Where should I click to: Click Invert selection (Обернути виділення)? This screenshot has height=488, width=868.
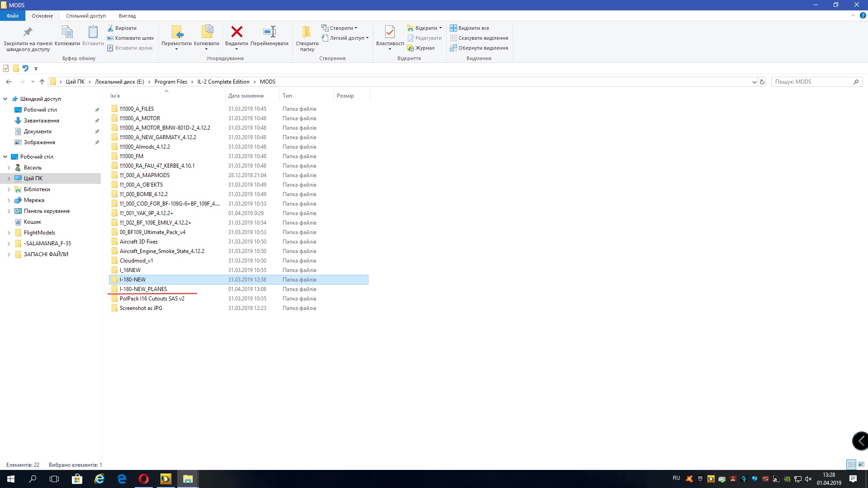pyautogui.click(x=482, y=48)
